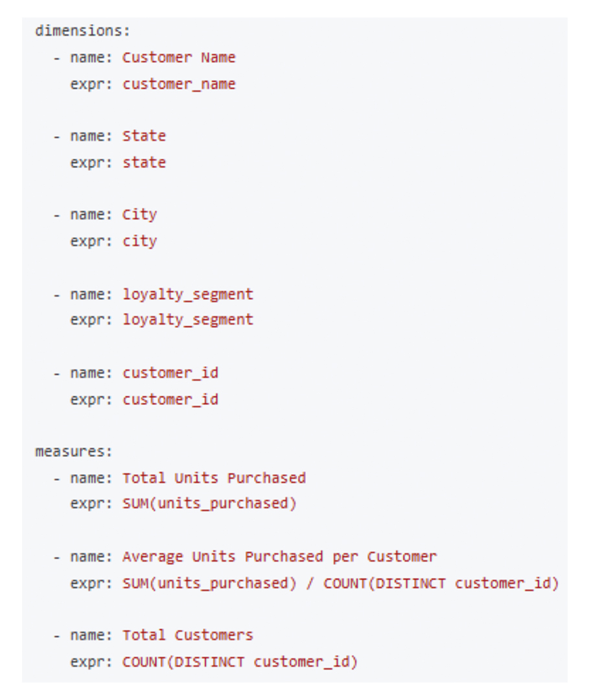Click the "State" dimension name
Image resolution: width=589 pixels, height=700 pixels.
pyautogui.click(x=144, y=135)
